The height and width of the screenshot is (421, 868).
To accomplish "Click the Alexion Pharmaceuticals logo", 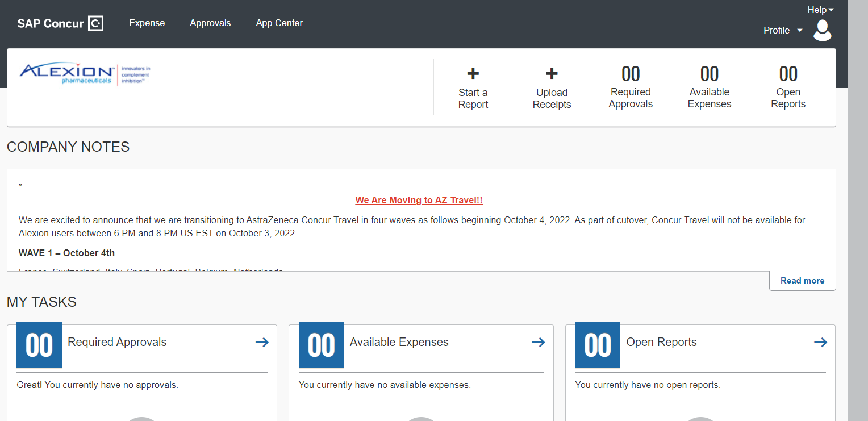I will 85,74.
